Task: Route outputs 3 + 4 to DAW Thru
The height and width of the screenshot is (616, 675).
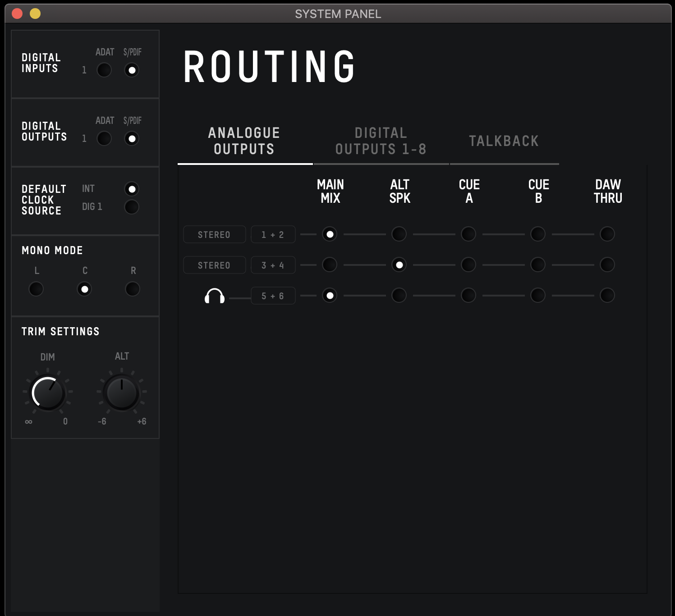Action: (x=607, y=265)
